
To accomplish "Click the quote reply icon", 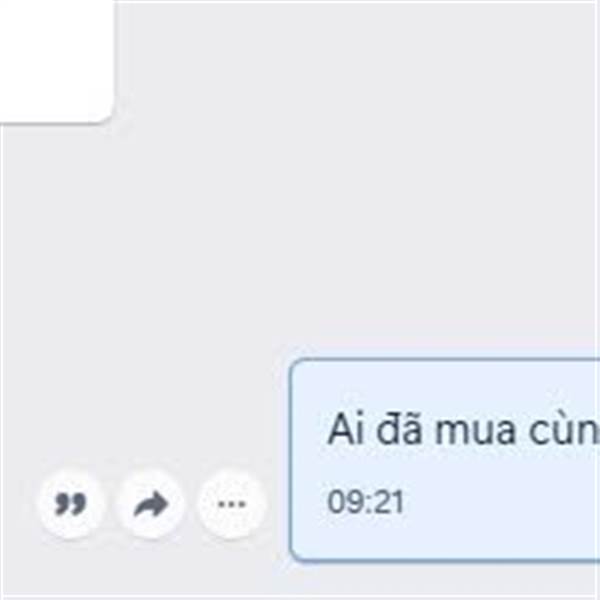I will tap(71, 504).
